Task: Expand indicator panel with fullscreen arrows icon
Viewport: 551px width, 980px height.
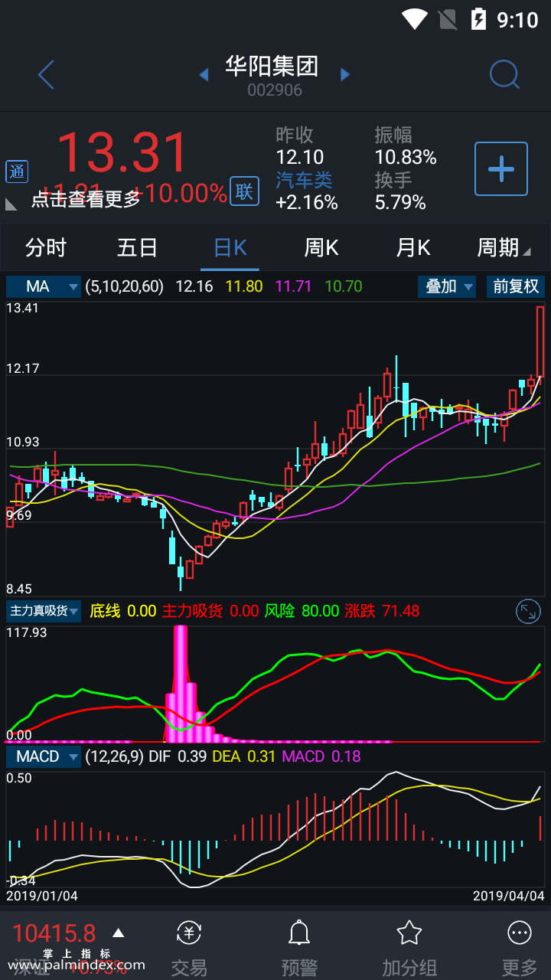Action: click(x=529, y=611)
